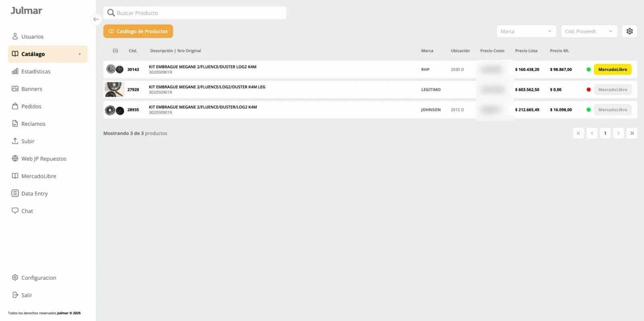
Task: Focus the Buscar Producto search field
Action: tap(195, 13)
